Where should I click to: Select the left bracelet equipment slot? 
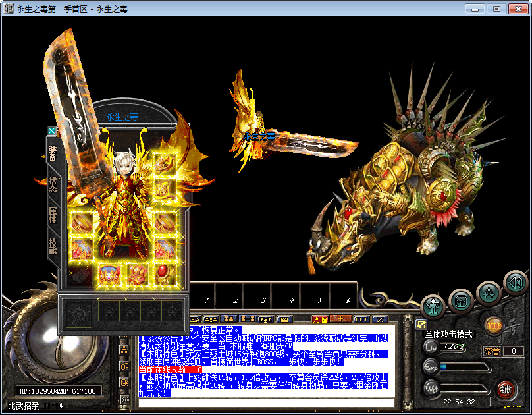(82, 223)
